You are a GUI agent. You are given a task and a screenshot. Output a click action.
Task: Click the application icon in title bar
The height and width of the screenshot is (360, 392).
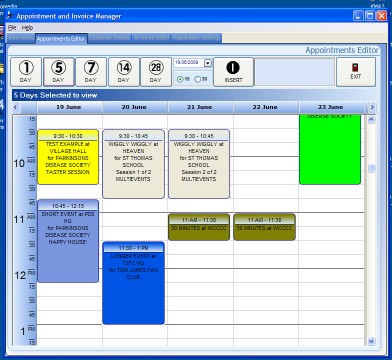pos(11,16)
